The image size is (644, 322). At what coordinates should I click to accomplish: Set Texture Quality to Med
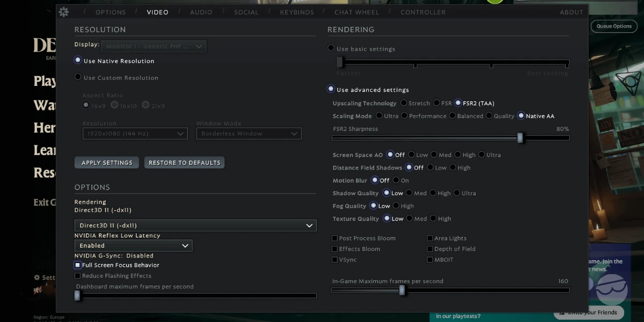pos(416,219)
